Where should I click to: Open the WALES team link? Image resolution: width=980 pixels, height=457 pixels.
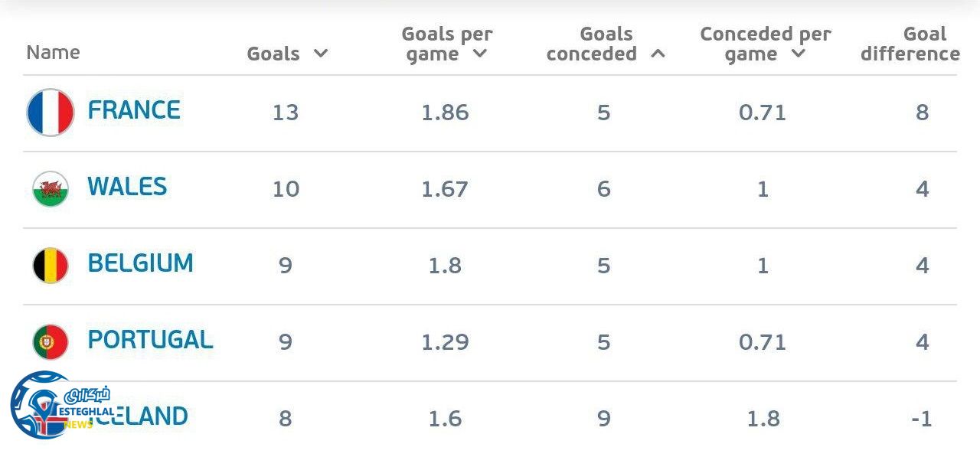click(x=127, y=187)
